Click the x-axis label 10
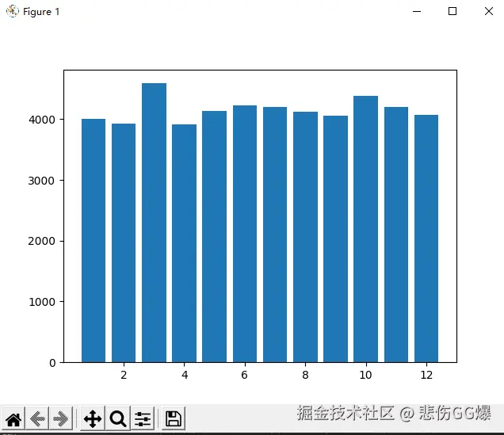Image resolution: width=504 pixels, height=435 pixels. point(365,375)
